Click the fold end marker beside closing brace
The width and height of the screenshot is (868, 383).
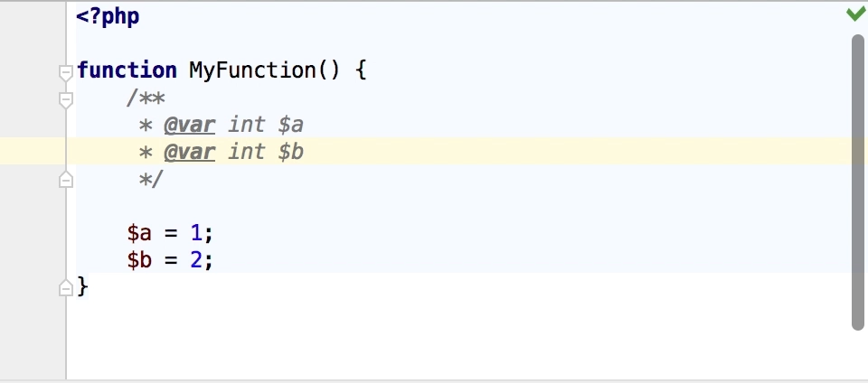pyautogui.click(x=66, y=288)
